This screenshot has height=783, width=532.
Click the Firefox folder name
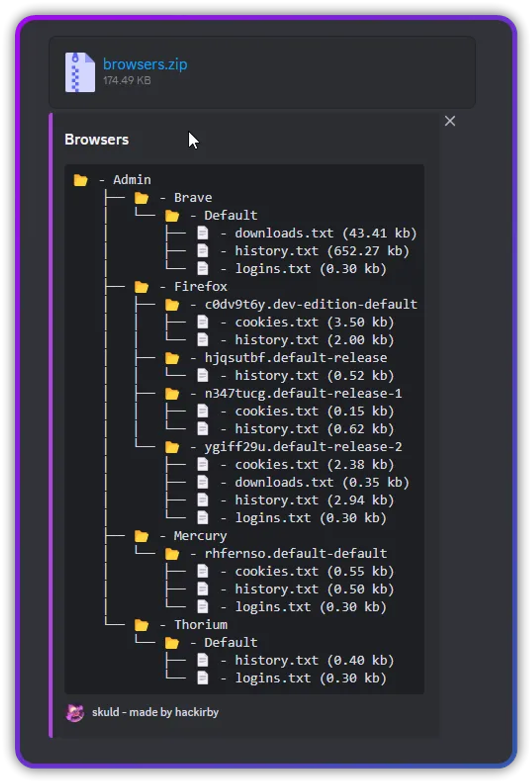click(x=201, y=287)
